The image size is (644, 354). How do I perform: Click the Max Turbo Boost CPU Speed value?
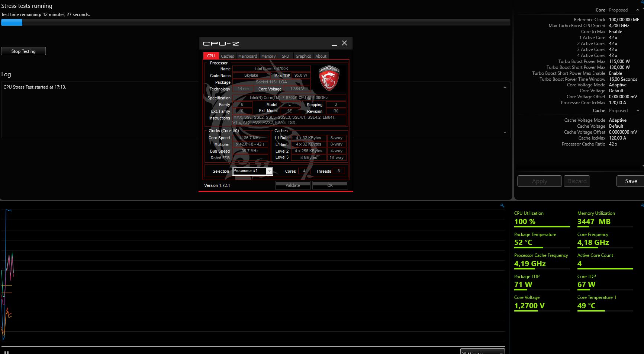tap(619, 26)
